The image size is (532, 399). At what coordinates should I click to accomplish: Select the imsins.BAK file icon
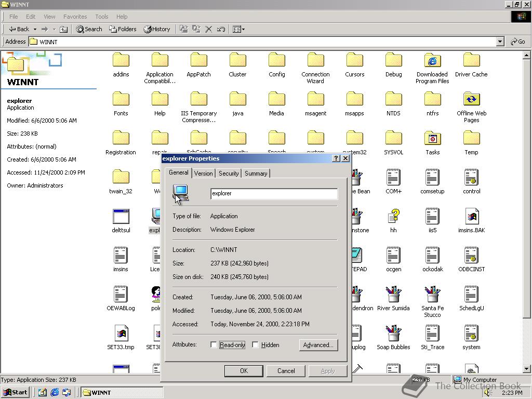471,216
